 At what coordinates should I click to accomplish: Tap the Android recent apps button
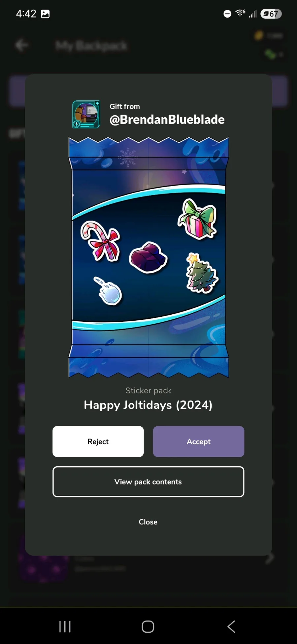pos(65,626)
